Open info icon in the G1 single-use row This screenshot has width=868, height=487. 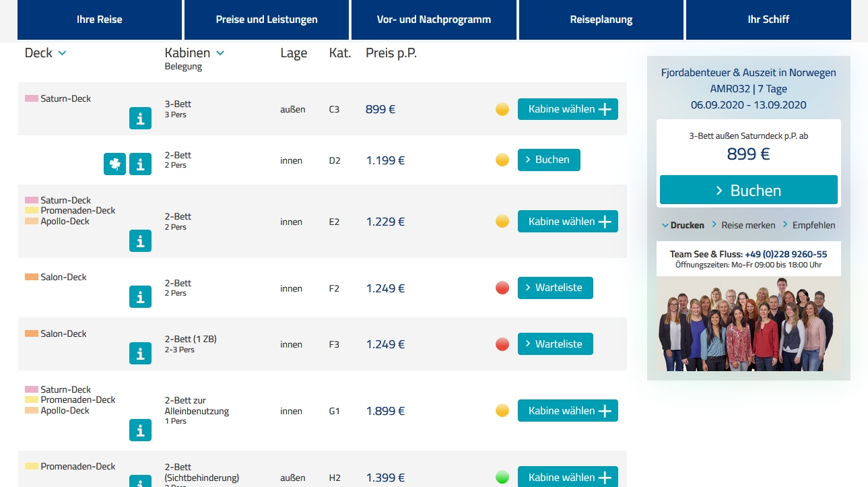(140, 430)
